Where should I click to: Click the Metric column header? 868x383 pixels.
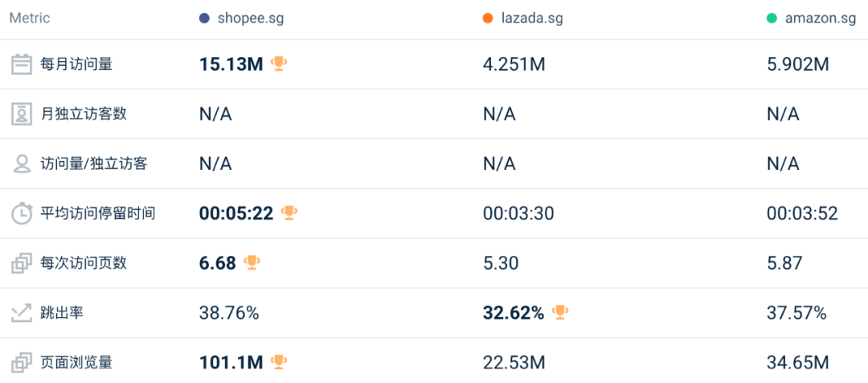coord(30,19)
